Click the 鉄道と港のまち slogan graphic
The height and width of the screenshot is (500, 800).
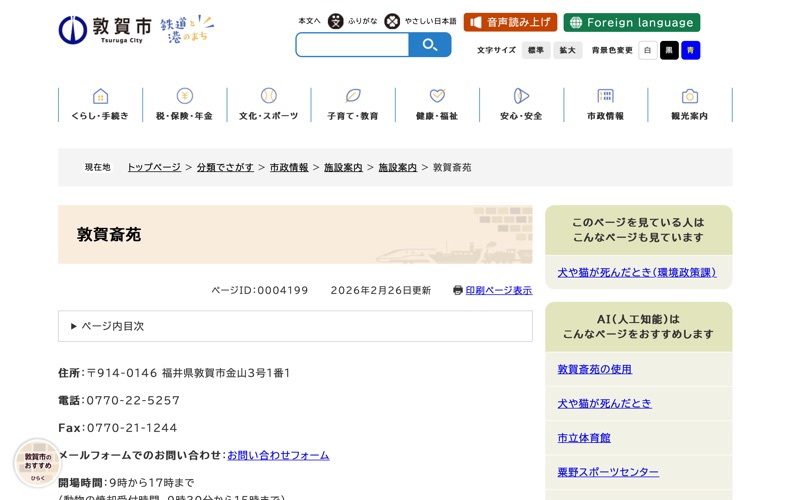click(x=187, y=30)
